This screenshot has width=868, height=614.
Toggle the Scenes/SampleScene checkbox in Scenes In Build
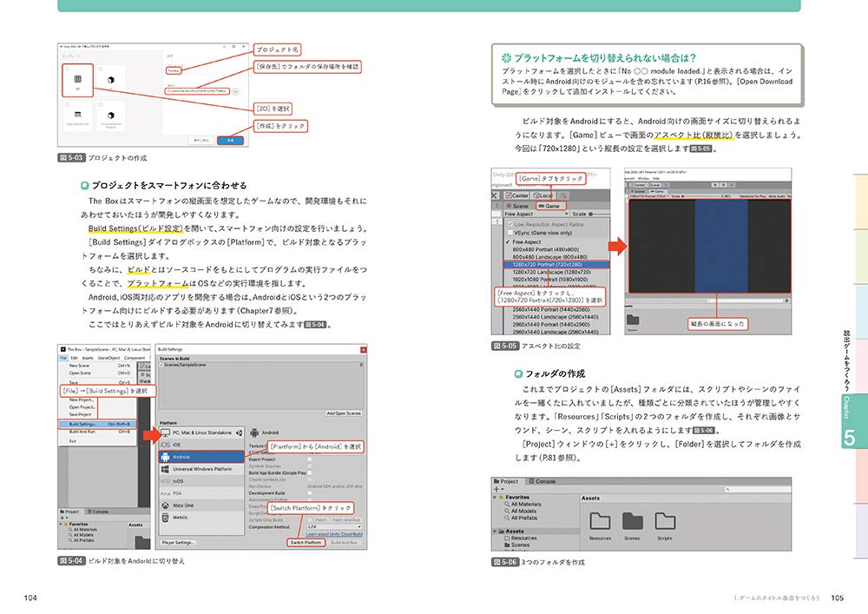(x=161, y=365)
